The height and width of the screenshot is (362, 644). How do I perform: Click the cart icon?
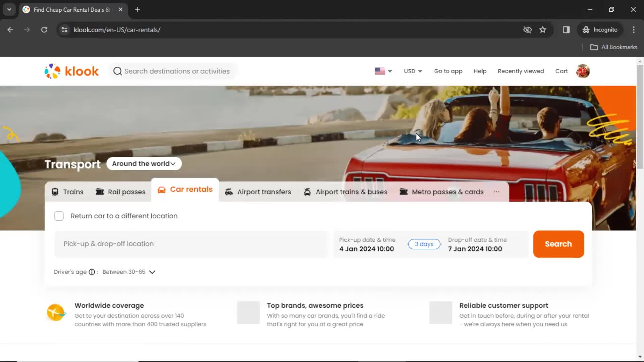pyautogui.click(x=561, y=71)
